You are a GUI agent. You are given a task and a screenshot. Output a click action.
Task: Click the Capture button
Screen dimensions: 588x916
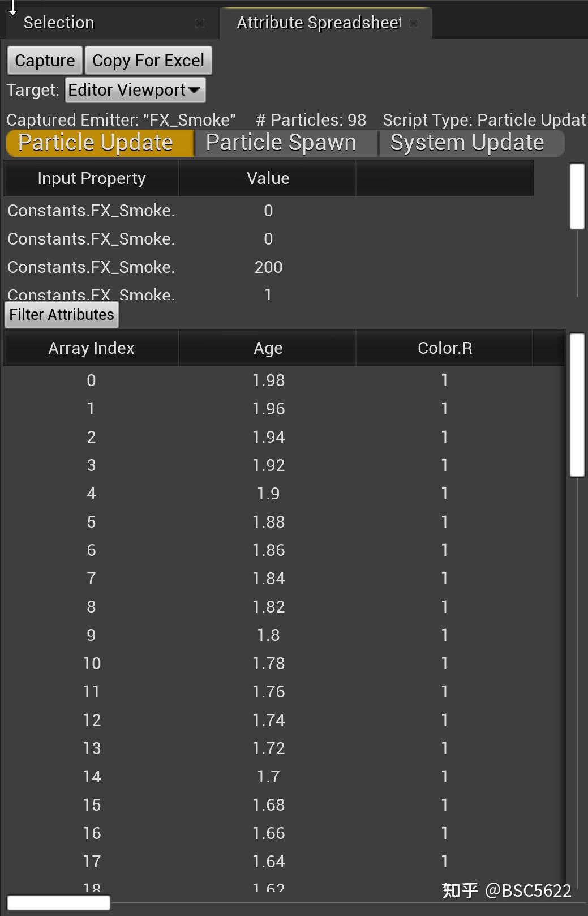point(45,61)
